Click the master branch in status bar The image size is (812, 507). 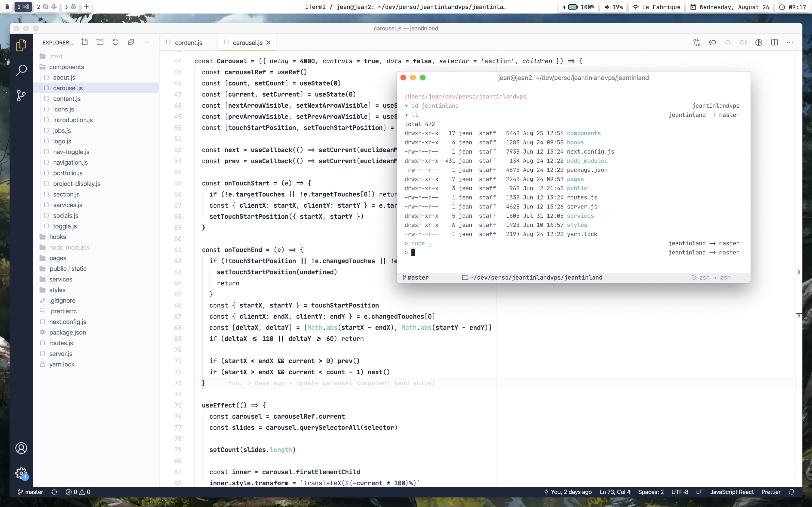tap(31, 492)
